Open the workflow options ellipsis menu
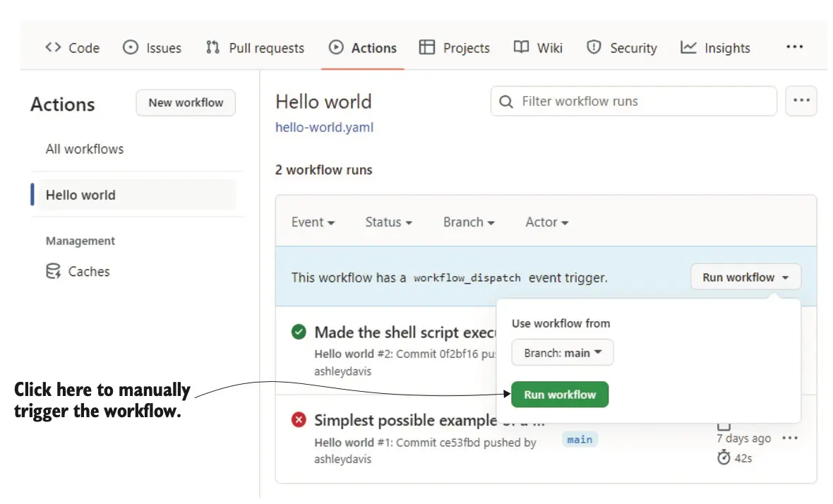 tap(801, 101)
